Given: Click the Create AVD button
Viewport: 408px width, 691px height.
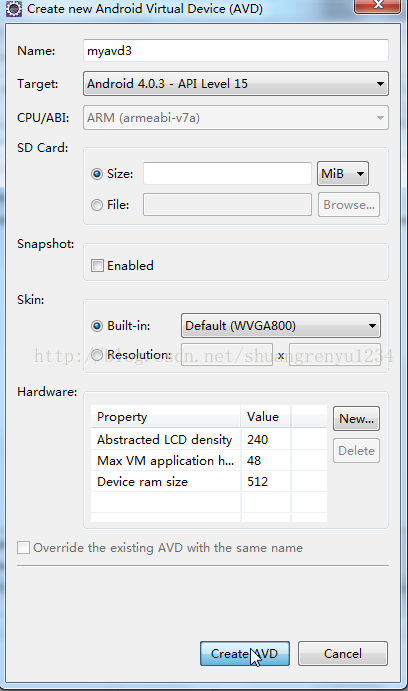Looking at the screenshot, I should pos(245,654).
